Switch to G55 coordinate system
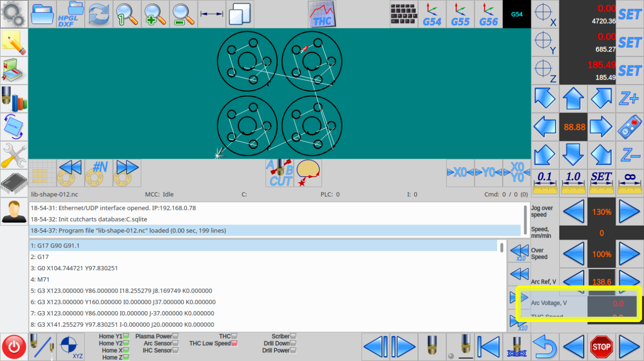This screenshot has height=361, width=644. (x=460, y=14)
